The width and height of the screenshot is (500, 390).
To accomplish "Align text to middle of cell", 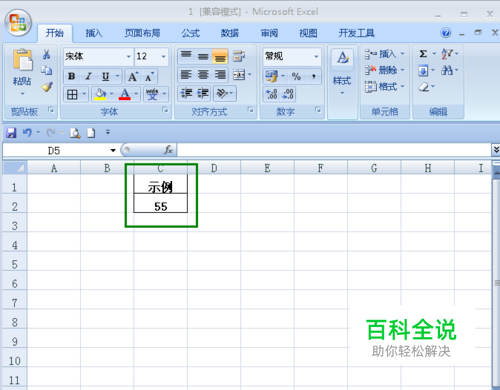I will 203,56.
